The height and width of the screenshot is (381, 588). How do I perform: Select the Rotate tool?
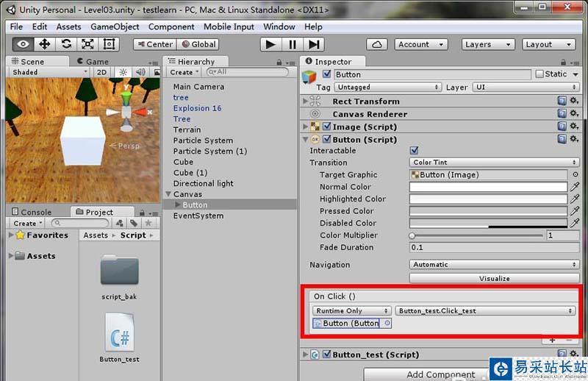pos(66,44)
